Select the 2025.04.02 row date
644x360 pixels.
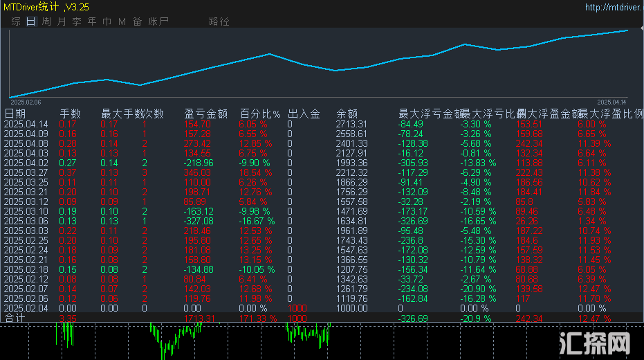click(26, 163)
